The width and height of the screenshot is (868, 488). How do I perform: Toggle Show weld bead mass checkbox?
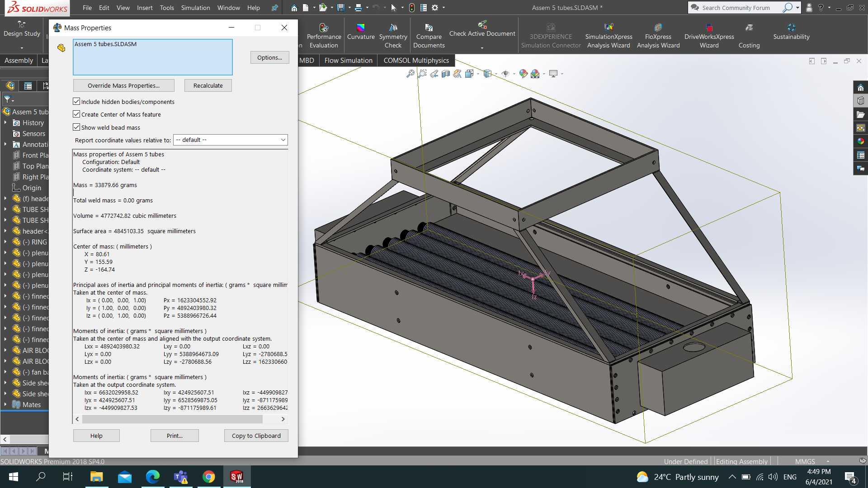tap(76, 127)
